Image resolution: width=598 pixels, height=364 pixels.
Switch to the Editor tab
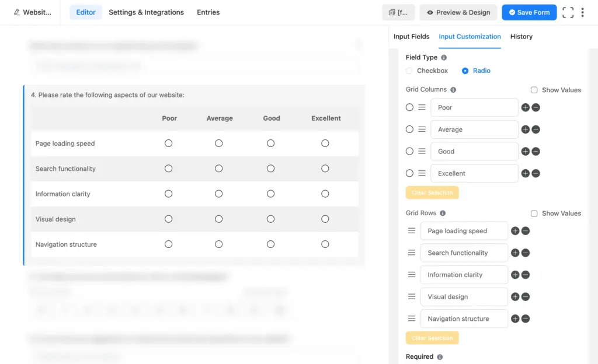click(x=86, y=12)
